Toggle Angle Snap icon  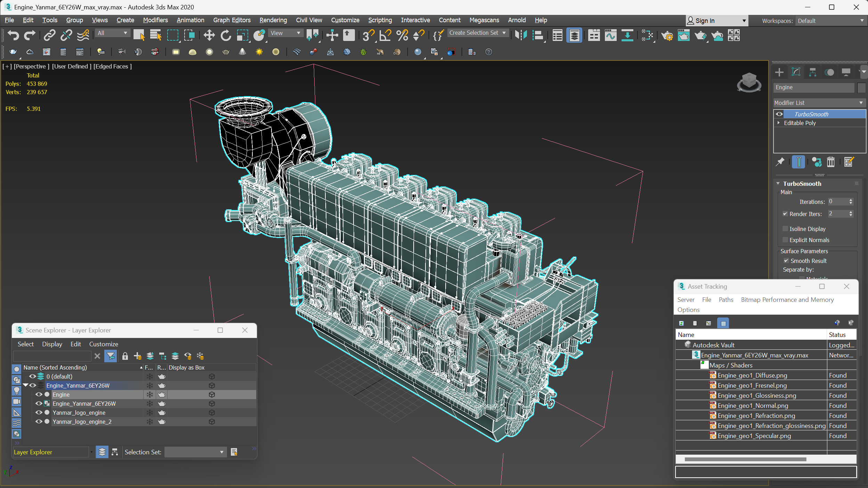(x=385, y=35)
